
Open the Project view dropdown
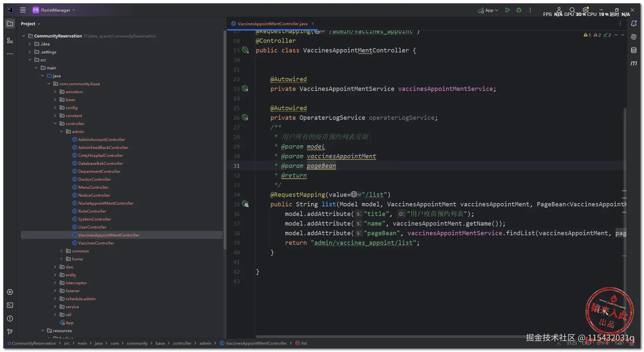coord(30,24)
